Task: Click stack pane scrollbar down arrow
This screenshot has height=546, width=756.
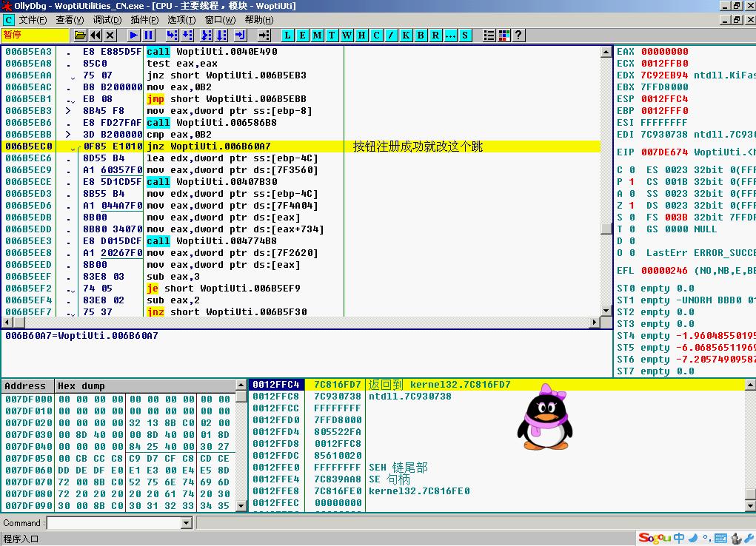Action: [x=750, y=506]
